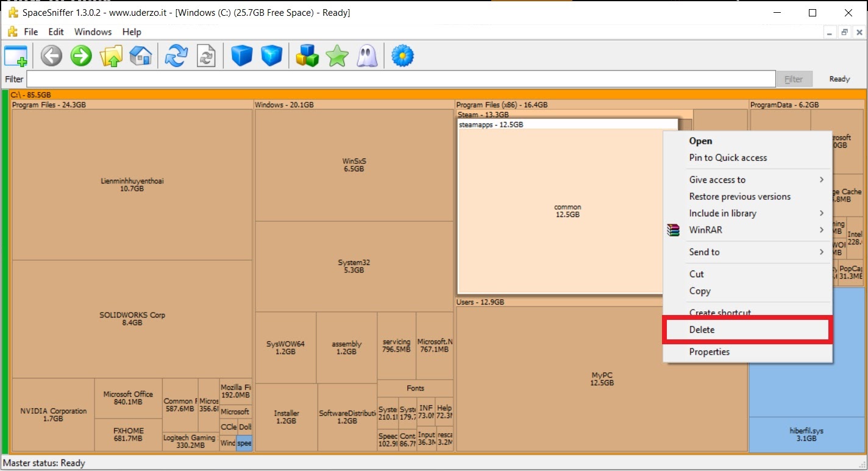The height and width of the screenshot is (471, 868).
Task: Select the Microsoft Office 840.1MB block
Action: pyautogui.click(x=128, y=398)
